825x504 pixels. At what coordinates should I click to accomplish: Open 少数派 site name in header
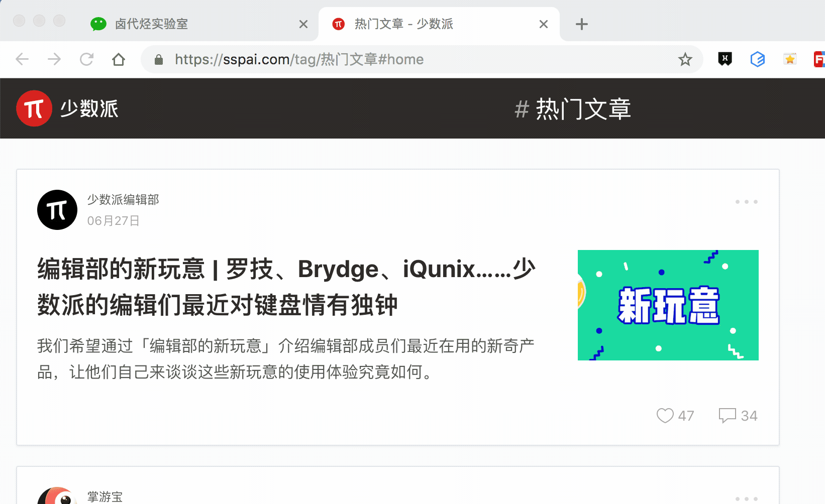89,108
